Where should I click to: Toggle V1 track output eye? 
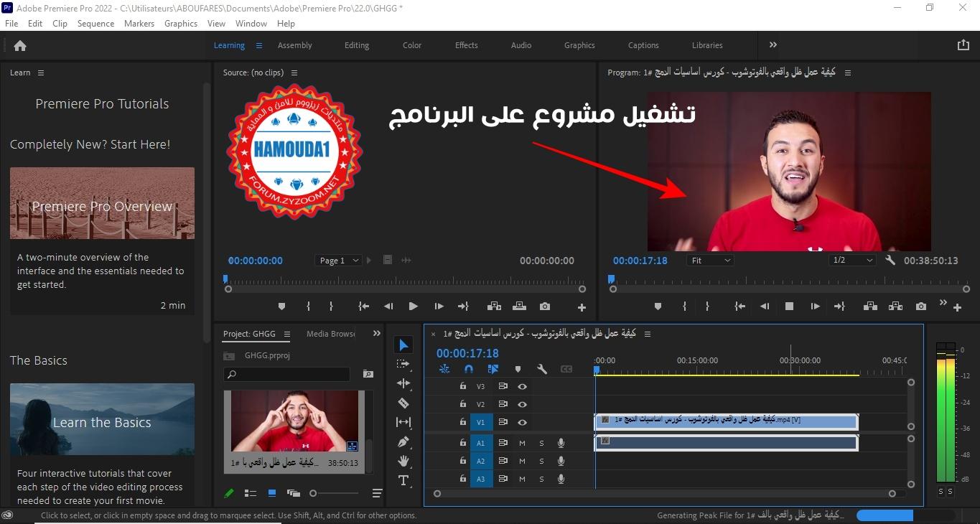point(523,423)
